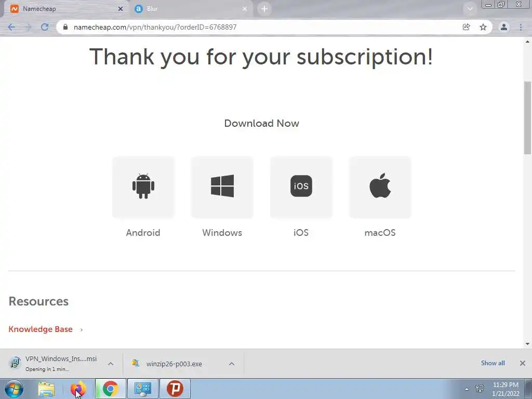
Task: Click the 'Download Now' heading
Action: pyautogui.click(x=262, y=123)
